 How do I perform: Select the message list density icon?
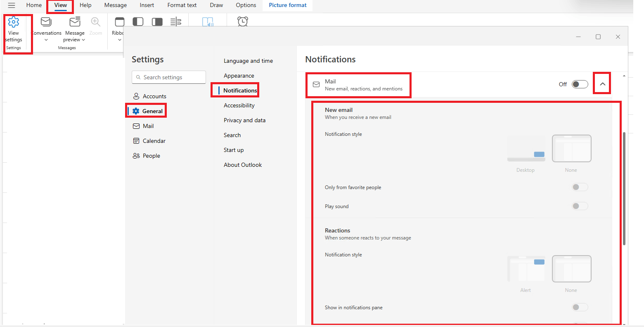click(x=176, y=21)
